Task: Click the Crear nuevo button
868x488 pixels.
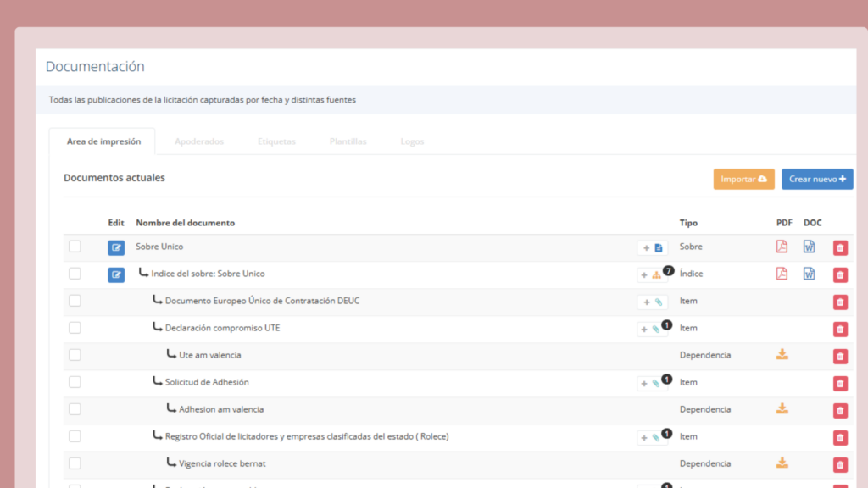Action: click(x=817, y=179)
